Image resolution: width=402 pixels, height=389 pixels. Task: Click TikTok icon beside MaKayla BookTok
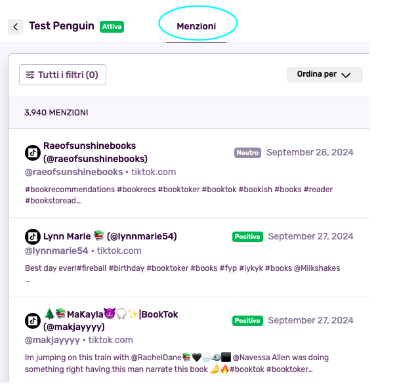point(33,321)
